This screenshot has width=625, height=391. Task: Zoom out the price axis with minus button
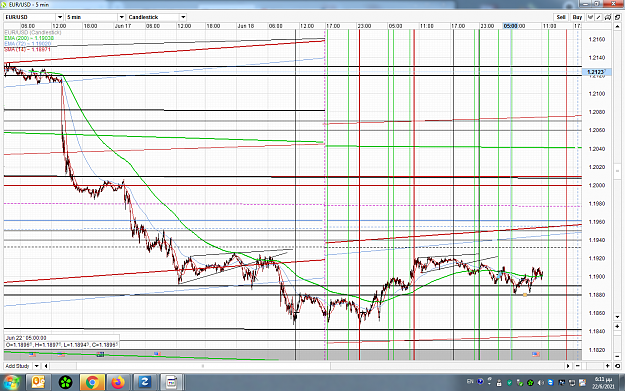[617, 356]
